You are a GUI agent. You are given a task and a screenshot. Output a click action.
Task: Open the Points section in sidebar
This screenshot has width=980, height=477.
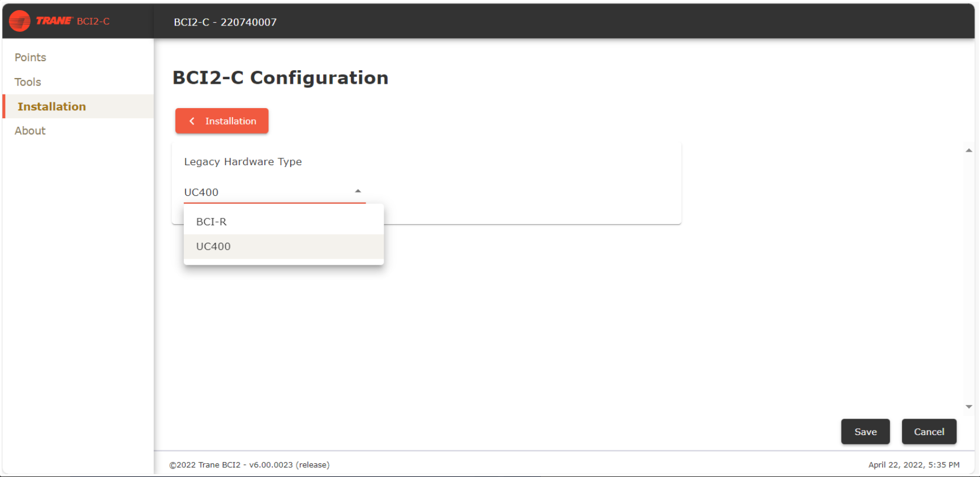(x=31, y=57)
